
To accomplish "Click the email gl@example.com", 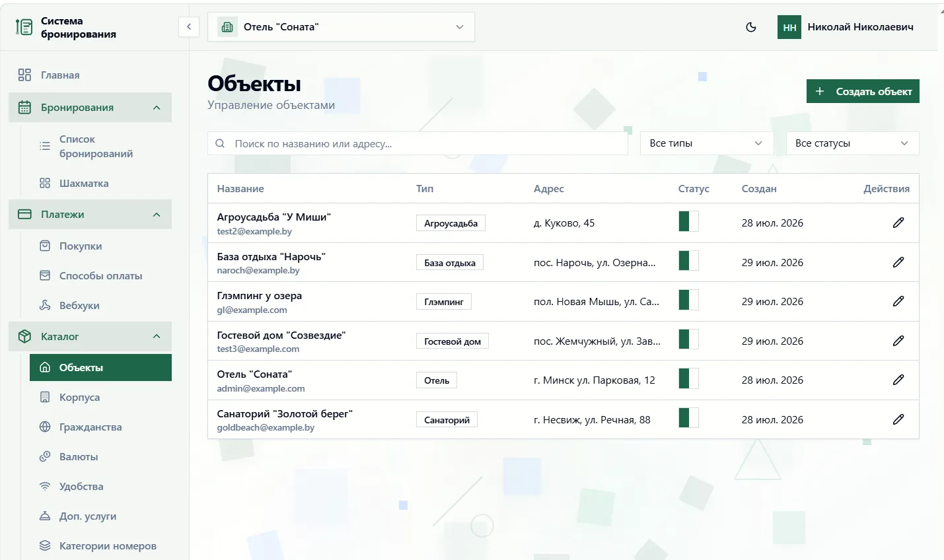I will (252, 310).
